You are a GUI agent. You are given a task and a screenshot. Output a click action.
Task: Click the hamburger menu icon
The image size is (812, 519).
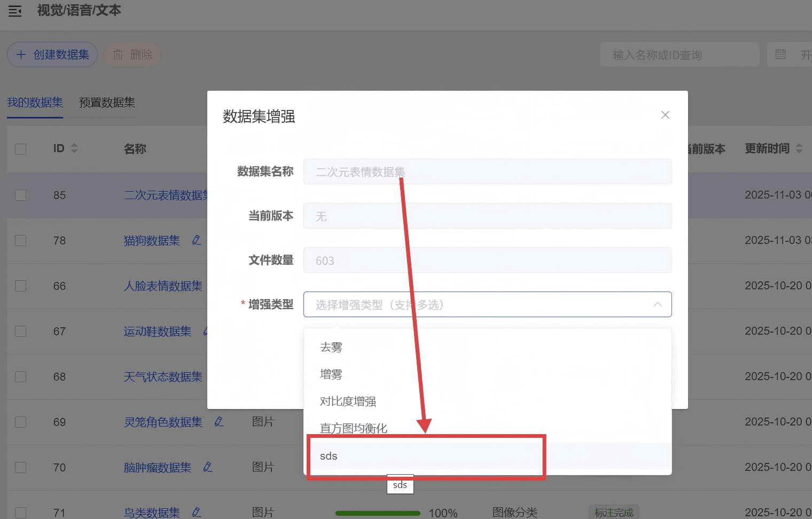point(15,11)
